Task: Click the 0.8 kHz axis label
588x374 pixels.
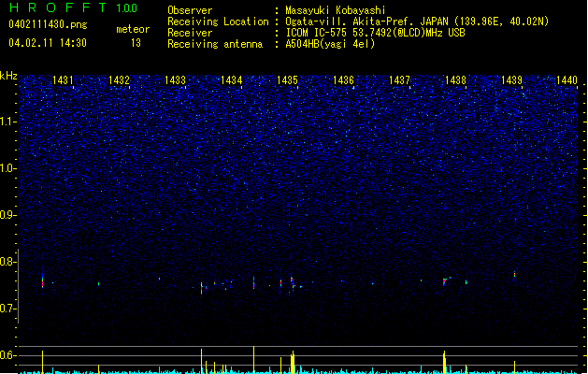Action: [x=7, y=262]
